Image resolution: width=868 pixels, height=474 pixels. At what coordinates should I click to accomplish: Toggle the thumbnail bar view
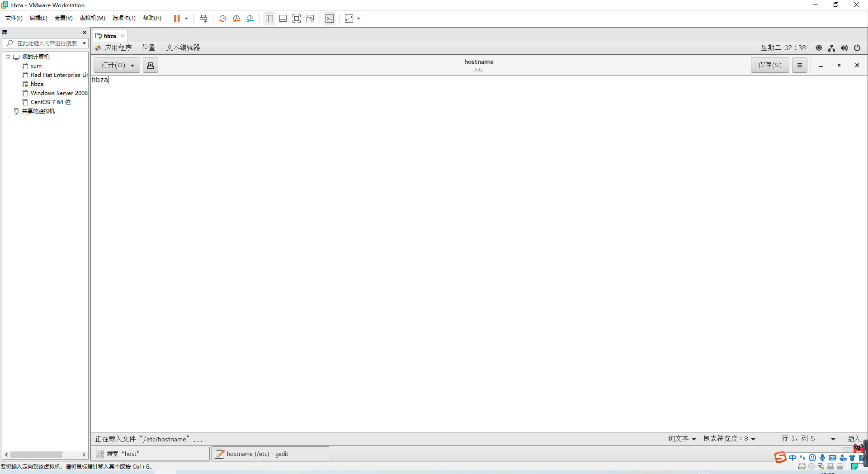pos(283,19)
